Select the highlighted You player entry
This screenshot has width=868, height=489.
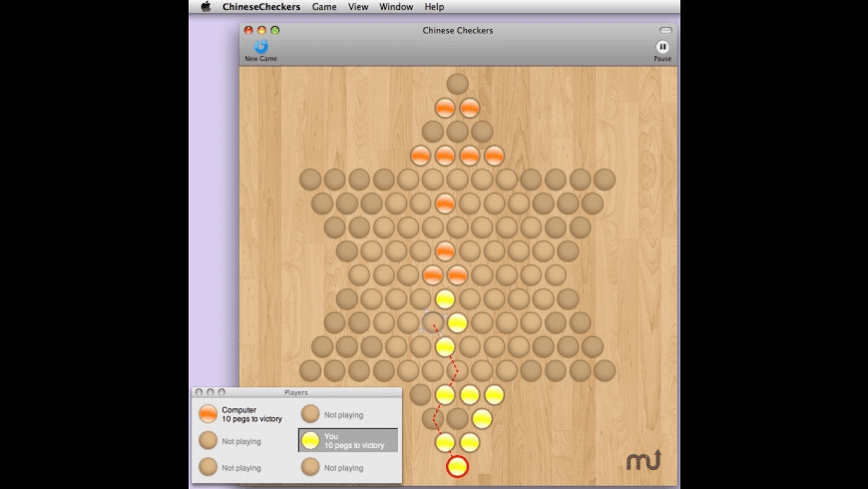click(347, 440)
